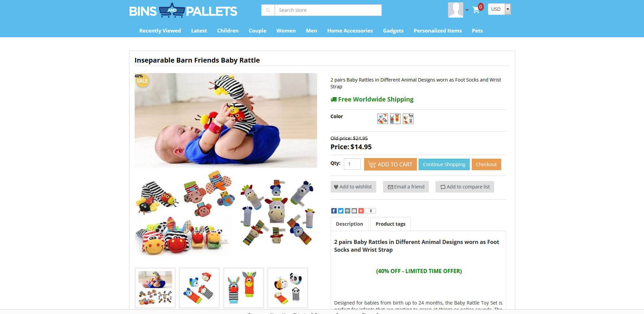This screenshot has width=644, height=314.
Task: Add to wishlist heart button
Action: [353, 187]
